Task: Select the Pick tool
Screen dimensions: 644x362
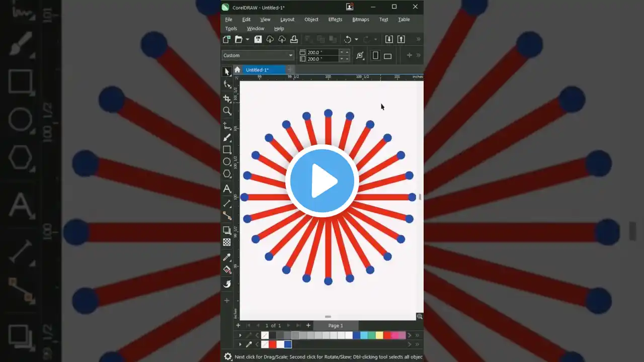Action: coord(227,71)
